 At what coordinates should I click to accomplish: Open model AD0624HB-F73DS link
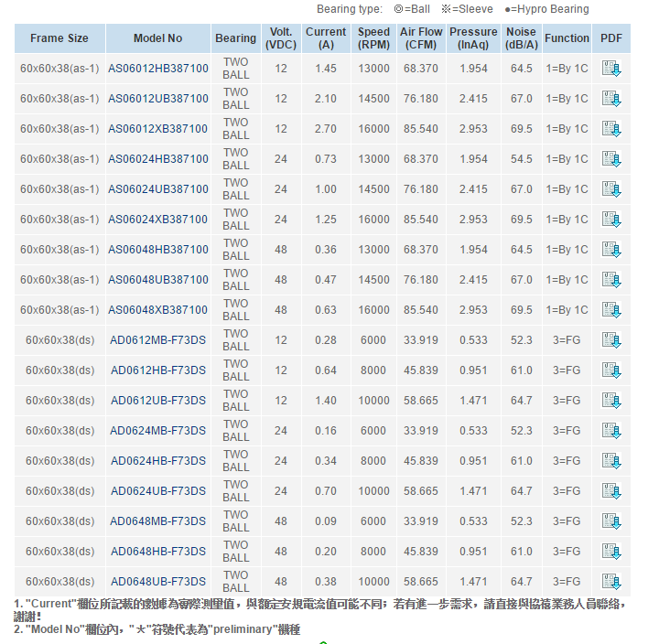pyautogui.click(x=158, y=461)
